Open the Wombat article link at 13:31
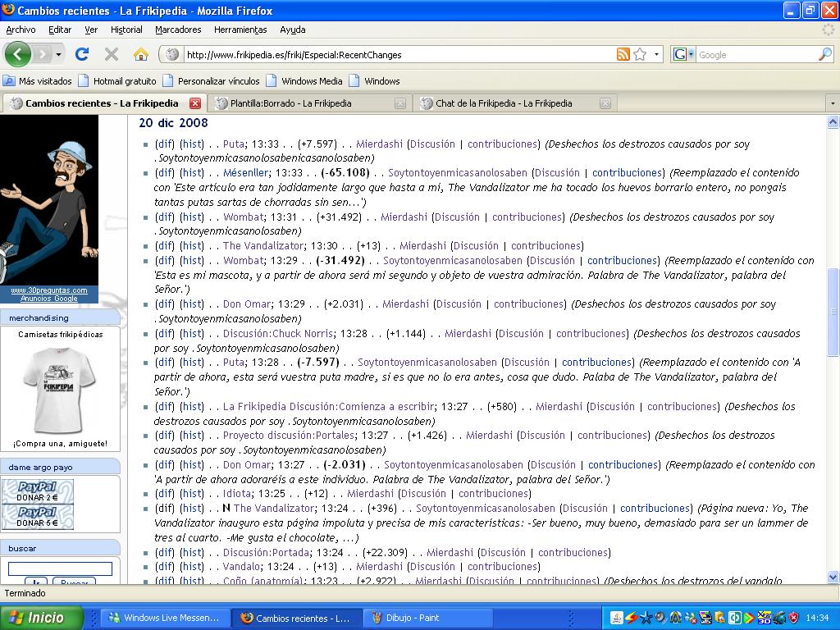The width and height of the screenshot is (840, 630). [x=243, y=217]
